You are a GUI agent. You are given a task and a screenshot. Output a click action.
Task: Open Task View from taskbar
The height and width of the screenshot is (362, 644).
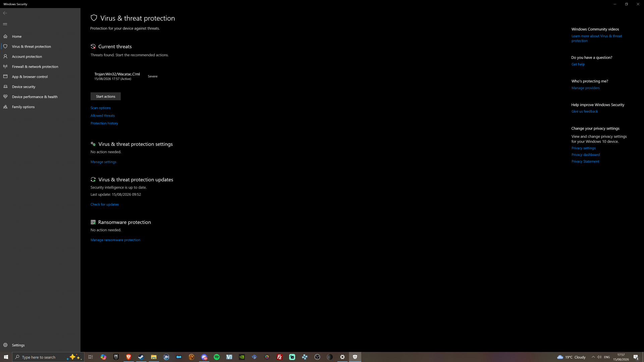point(91,357)
